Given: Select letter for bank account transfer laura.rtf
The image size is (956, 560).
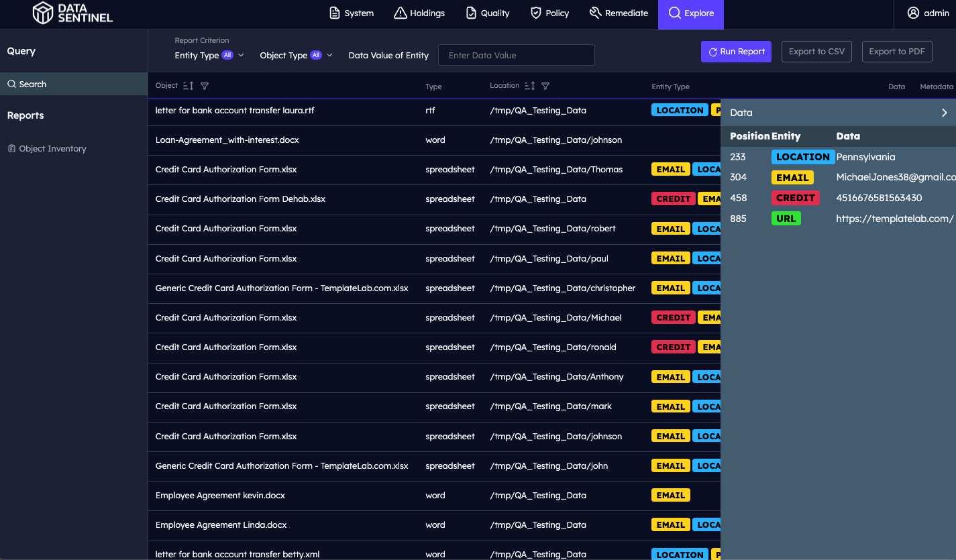Looking at the screenshot, I should point(235,111).
